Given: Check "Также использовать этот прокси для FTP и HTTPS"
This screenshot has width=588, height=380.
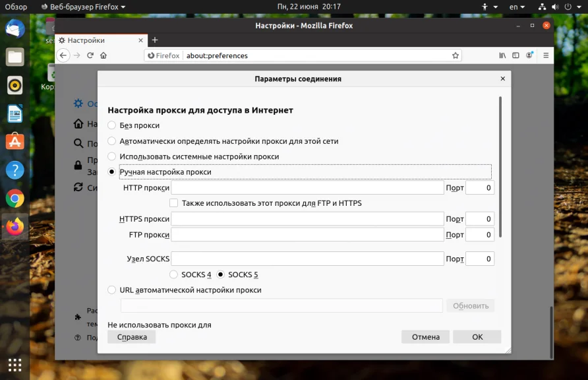Looking at the screenshot, I should coord(173,203).
